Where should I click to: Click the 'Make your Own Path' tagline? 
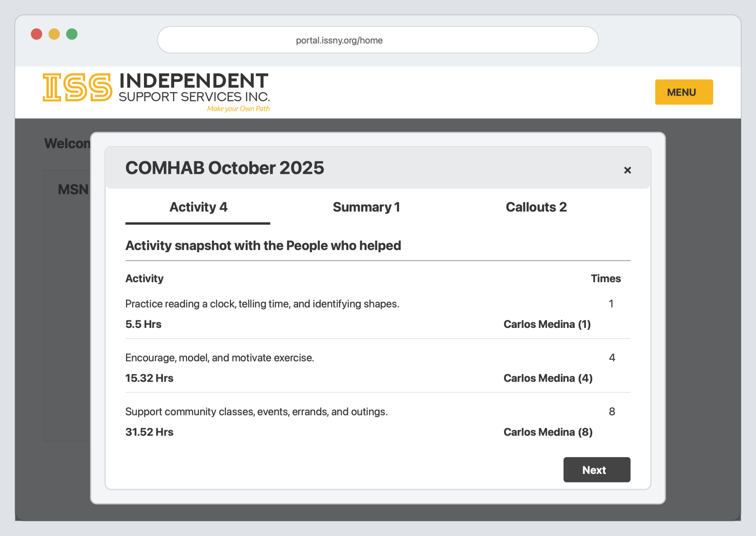(x=238, y=109)
